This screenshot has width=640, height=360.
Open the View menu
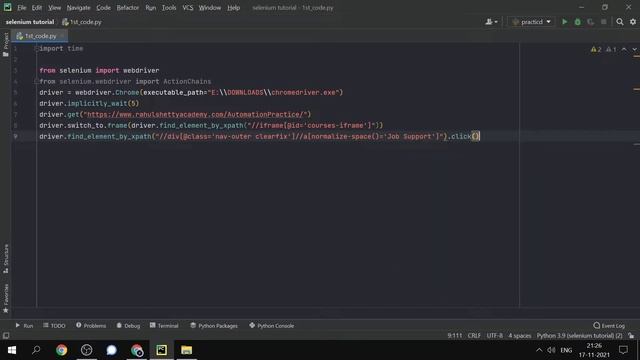(54, 8)
